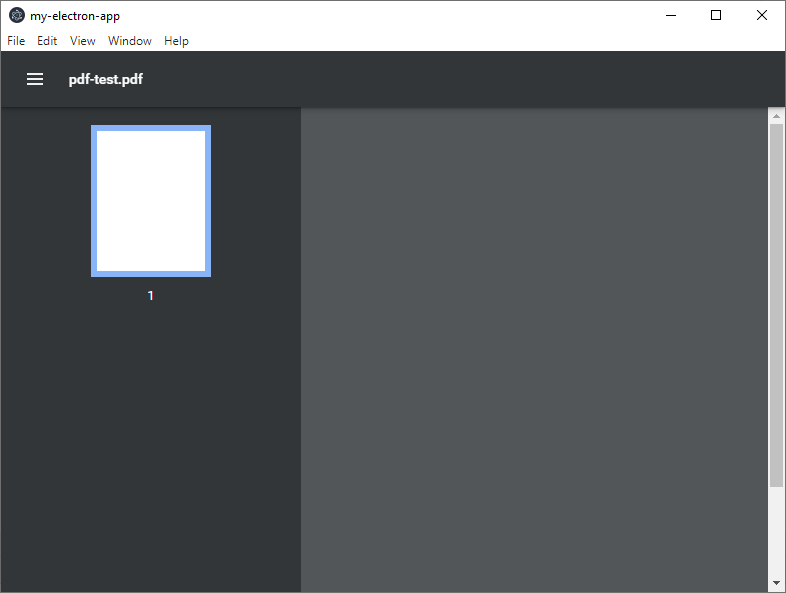This screenshot has width=786, height=593.
Task: Click the scrollbar up arrow
Action: tap(776, 116)
